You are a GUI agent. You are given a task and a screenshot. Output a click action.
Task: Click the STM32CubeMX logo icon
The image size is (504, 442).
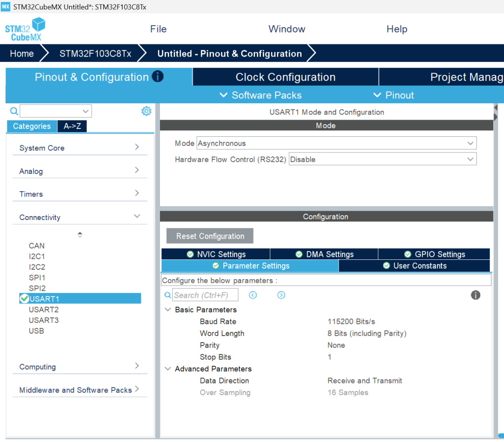tap(25, 30)
